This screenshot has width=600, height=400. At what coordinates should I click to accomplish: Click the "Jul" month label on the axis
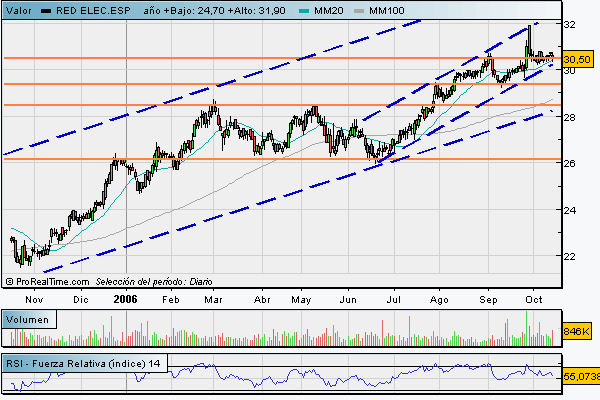pos(394,300)
